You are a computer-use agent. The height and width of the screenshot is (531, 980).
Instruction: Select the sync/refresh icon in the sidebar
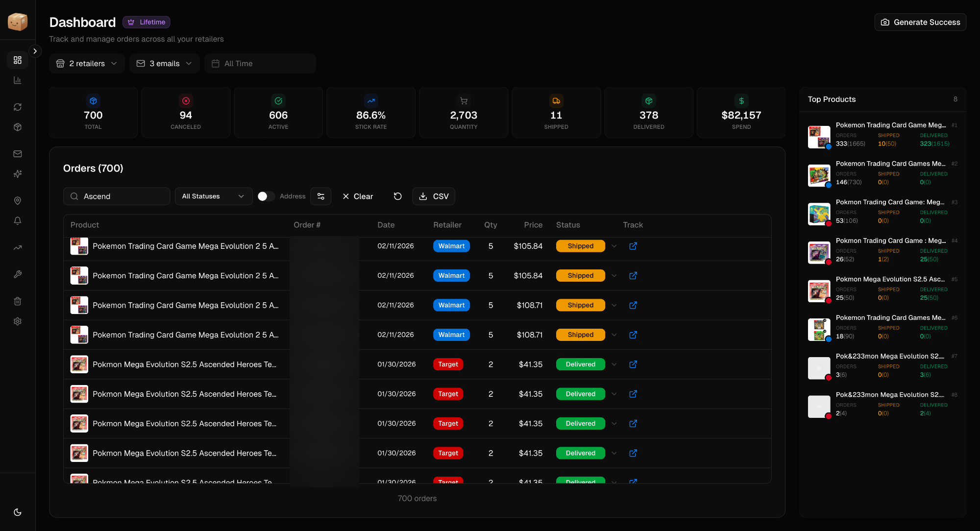point(18,106)
